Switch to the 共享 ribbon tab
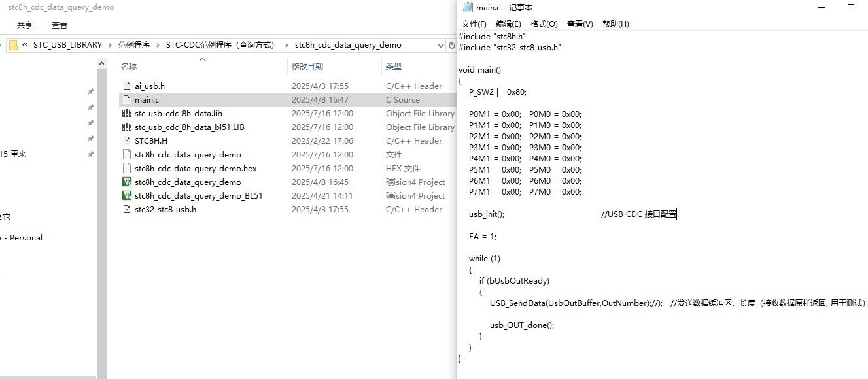The width and height of the screenshot is (868, 379). point(25,25)
